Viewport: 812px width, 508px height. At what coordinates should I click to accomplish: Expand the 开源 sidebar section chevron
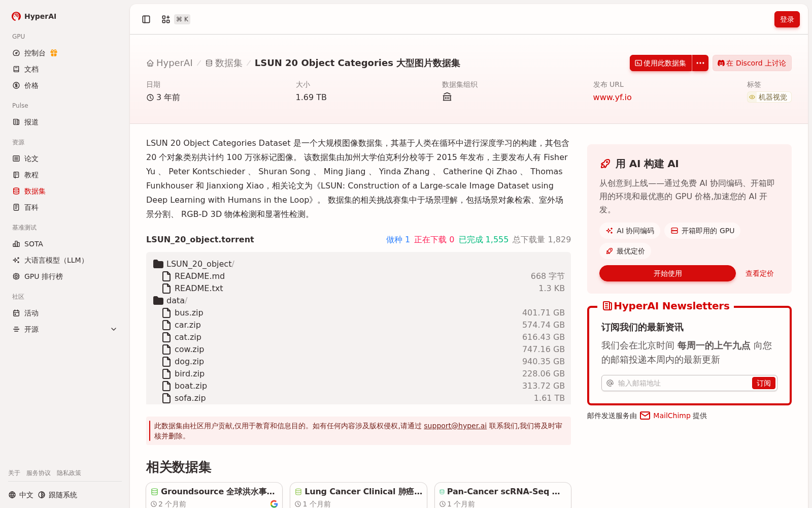tap(114, 329)
